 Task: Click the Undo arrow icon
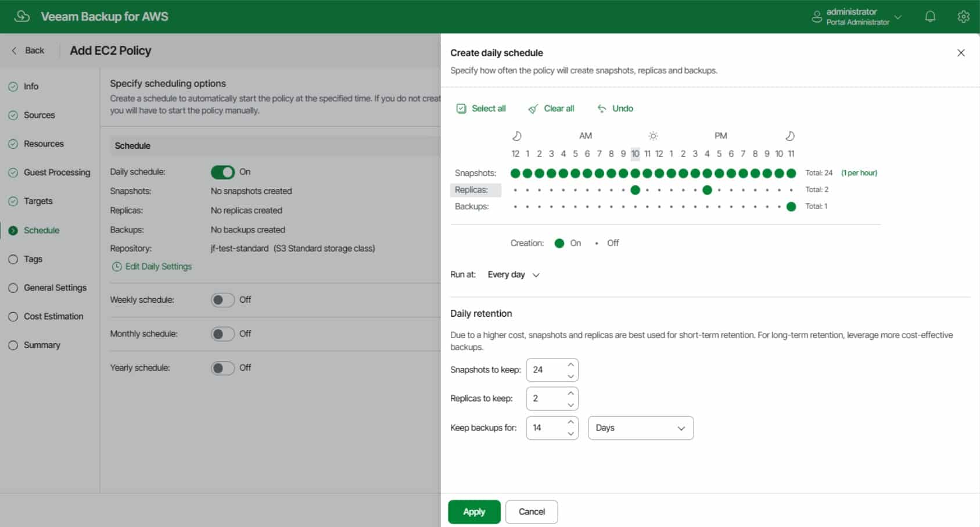tap(602, 109)
